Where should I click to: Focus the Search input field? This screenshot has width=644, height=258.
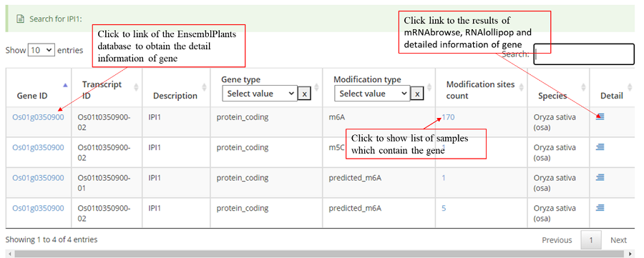pyautogui.click(x=584, y=54)
